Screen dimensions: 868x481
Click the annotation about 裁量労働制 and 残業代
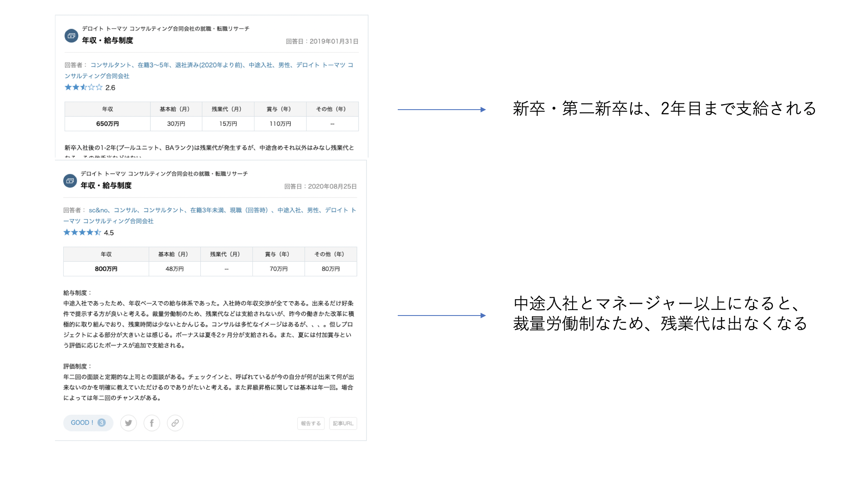coord(660,313)
